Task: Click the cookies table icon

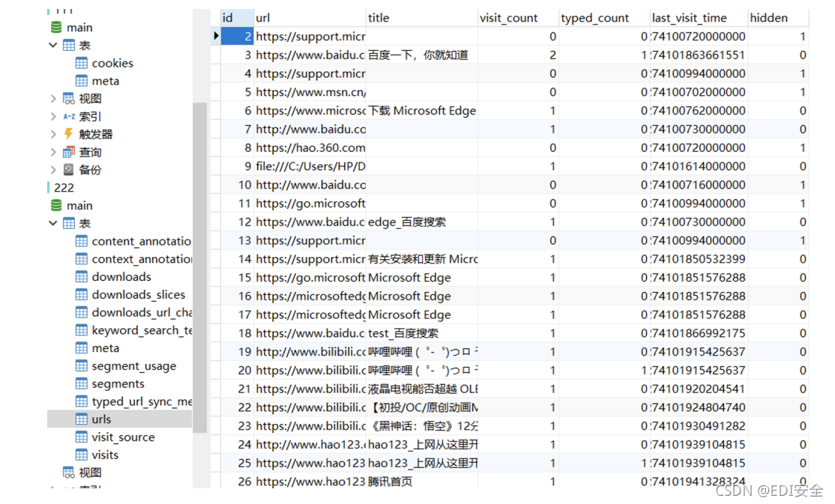Action: (82, 63)
